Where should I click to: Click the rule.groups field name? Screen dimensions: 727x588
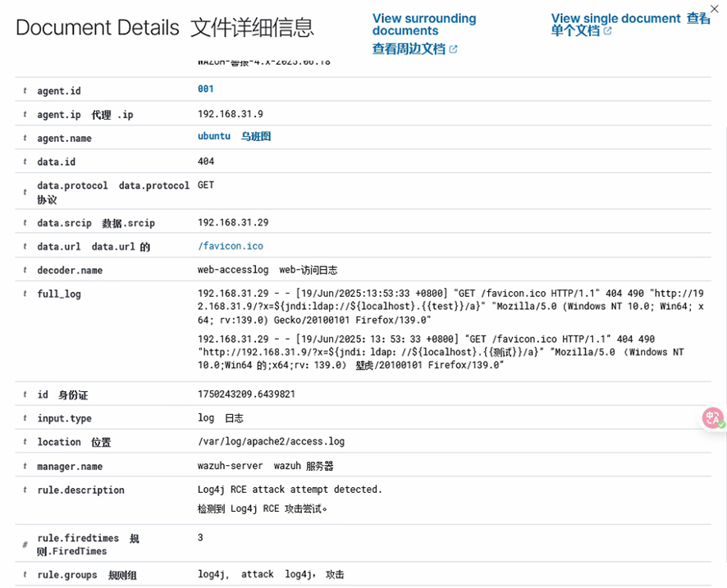(67, 575)
